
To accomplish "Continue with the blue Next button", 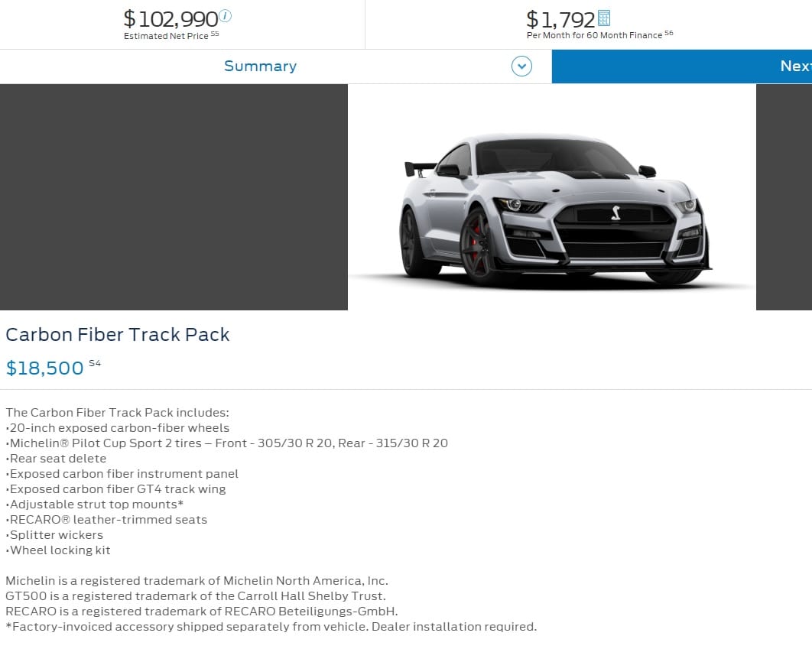I will 682,67.
